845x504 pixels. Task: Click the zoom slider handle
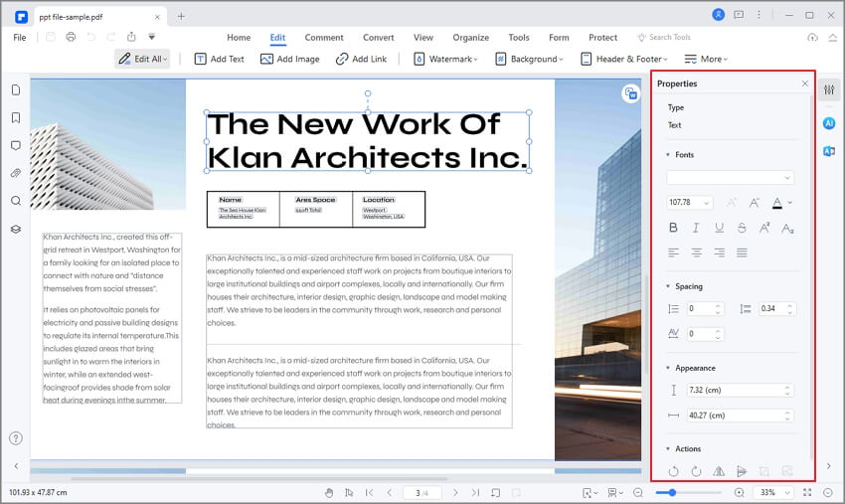[x=672, y=492]
